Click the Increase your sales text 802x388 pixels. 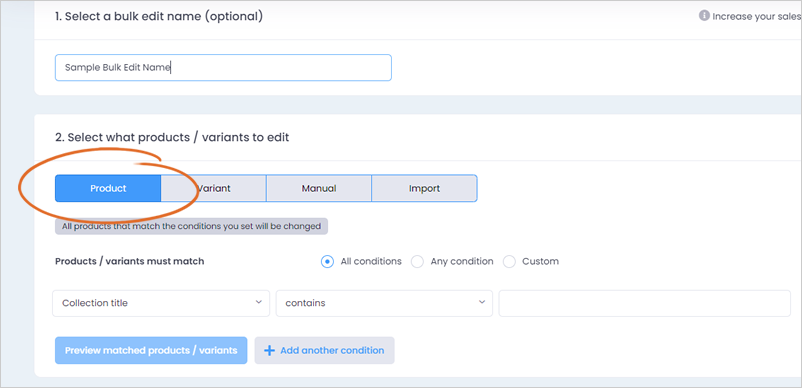click(757, 16)
